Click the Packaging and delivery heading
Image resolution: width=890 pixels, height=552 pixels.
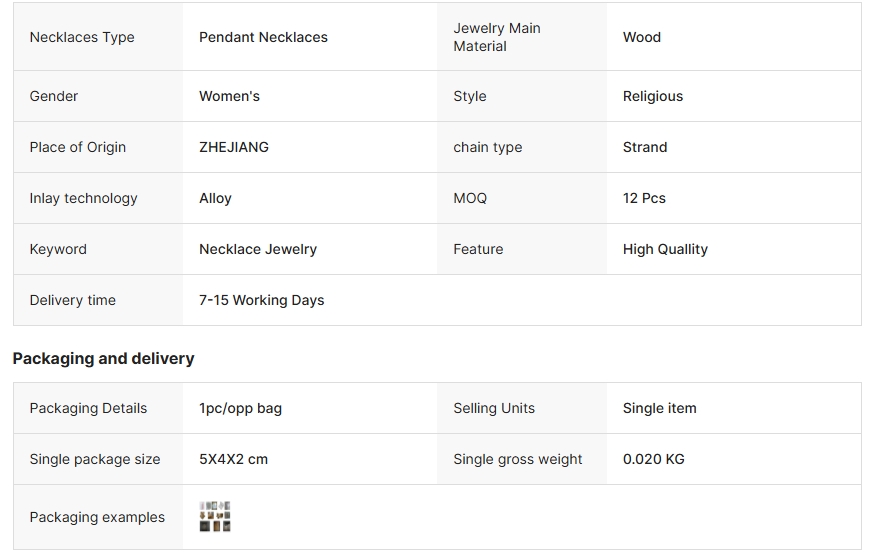[x=103, y=358]
